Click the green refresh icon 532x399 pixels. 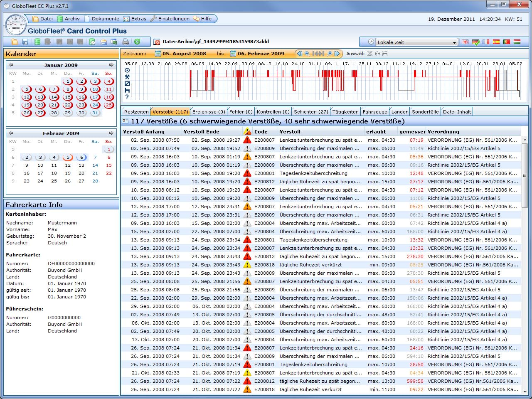[137, 42]
